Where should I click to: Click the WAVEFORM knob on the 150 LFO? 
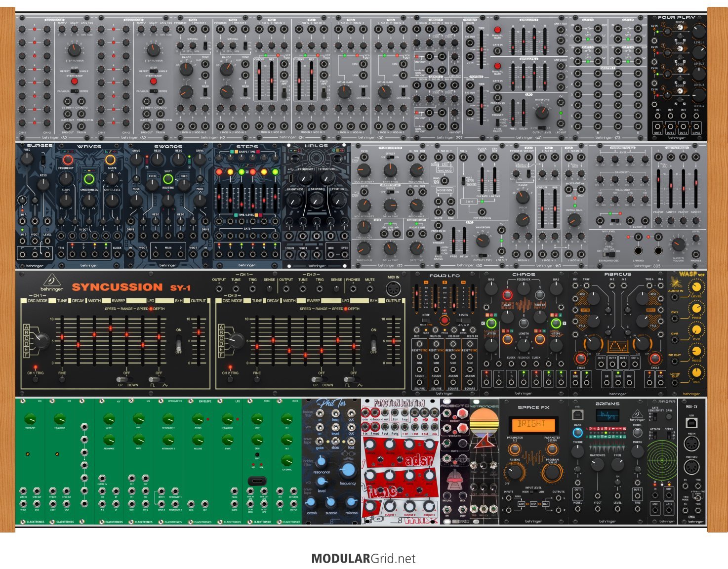pyautogui.click(x=482, y=241)
